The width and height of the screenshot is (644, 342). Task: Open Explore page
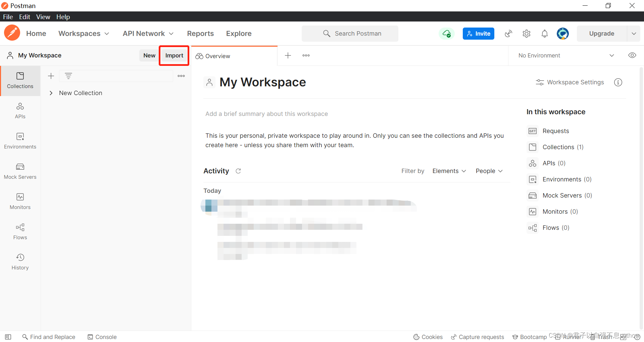(239, 34)
